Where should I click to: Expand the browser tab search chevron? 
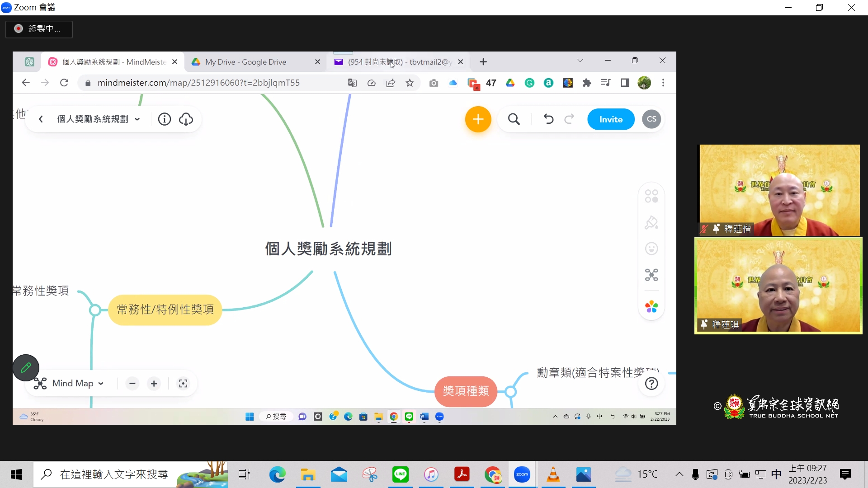coord(580,61)
